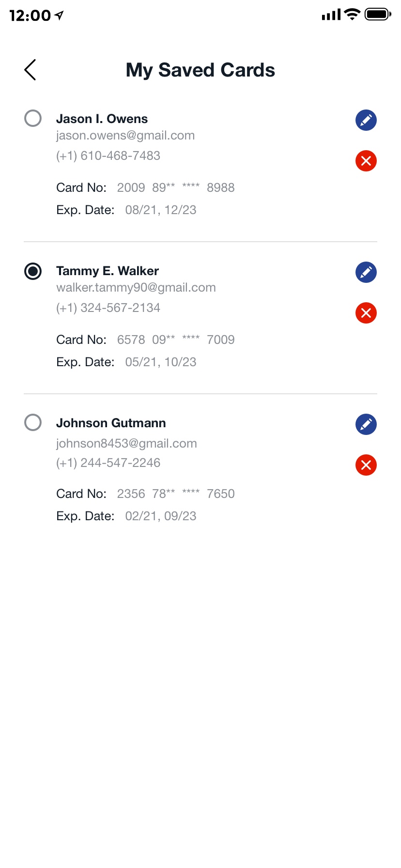Remove Tammy E. Walker saved card

[x=366, y=313]
